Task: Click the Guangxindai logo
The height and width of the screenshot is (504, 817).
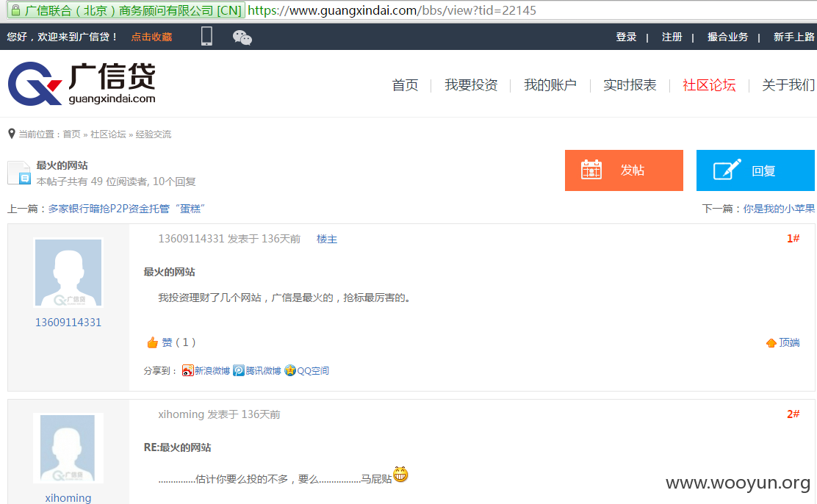Action: [x=82, y=84]
